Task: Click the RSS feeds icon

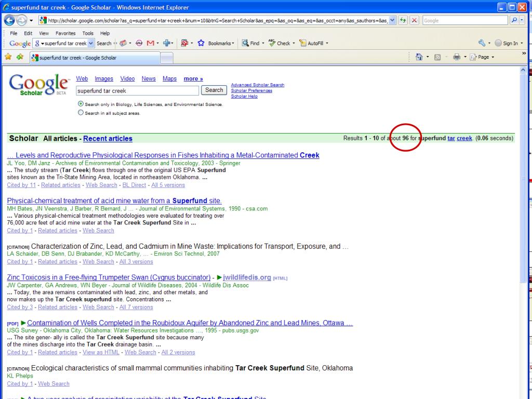Action: (437, 57)
